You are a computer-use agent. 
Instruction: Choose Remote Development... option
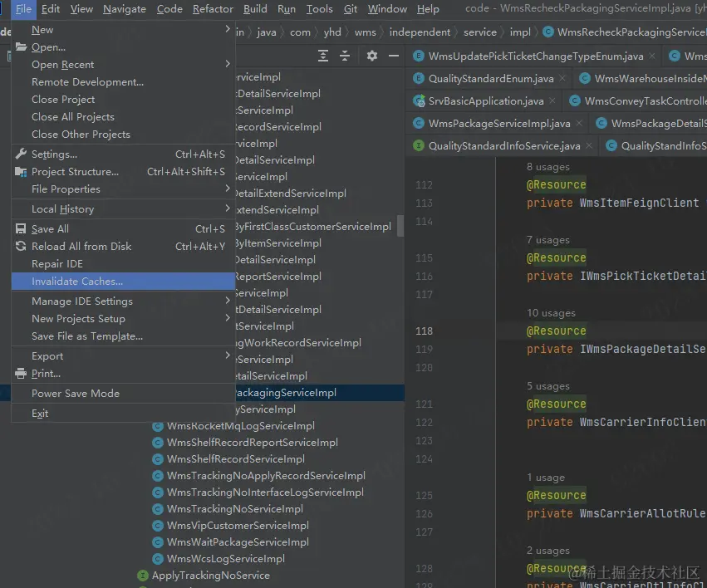(123, 82)
